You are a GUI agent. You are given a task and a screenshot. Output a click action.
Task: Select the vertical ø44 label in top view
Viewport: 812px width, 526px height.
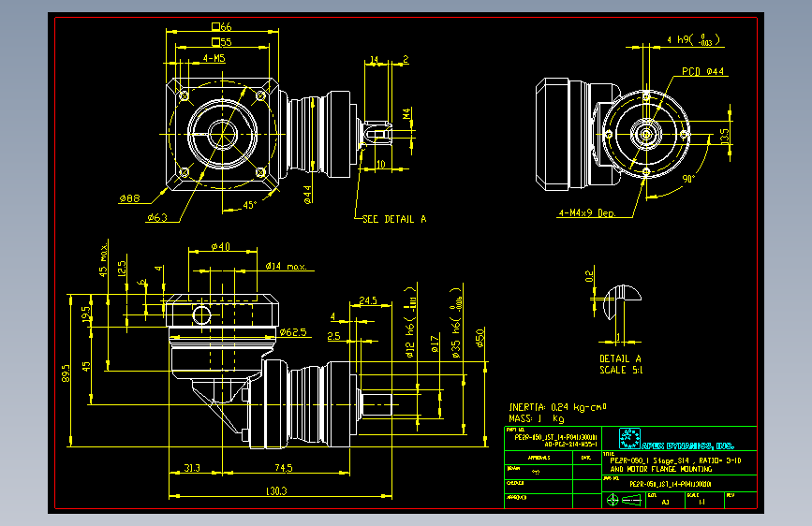[307, 195]
